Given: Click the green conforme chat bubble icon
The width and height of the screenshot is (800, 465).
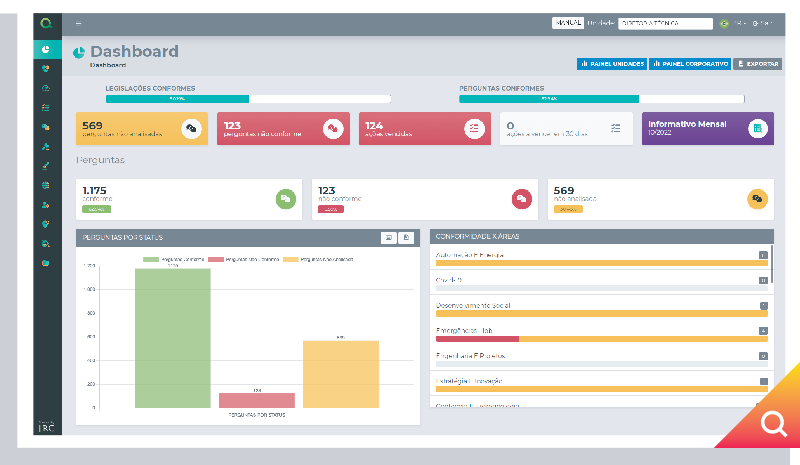Looking at the screenshot, I should [285, 198].
